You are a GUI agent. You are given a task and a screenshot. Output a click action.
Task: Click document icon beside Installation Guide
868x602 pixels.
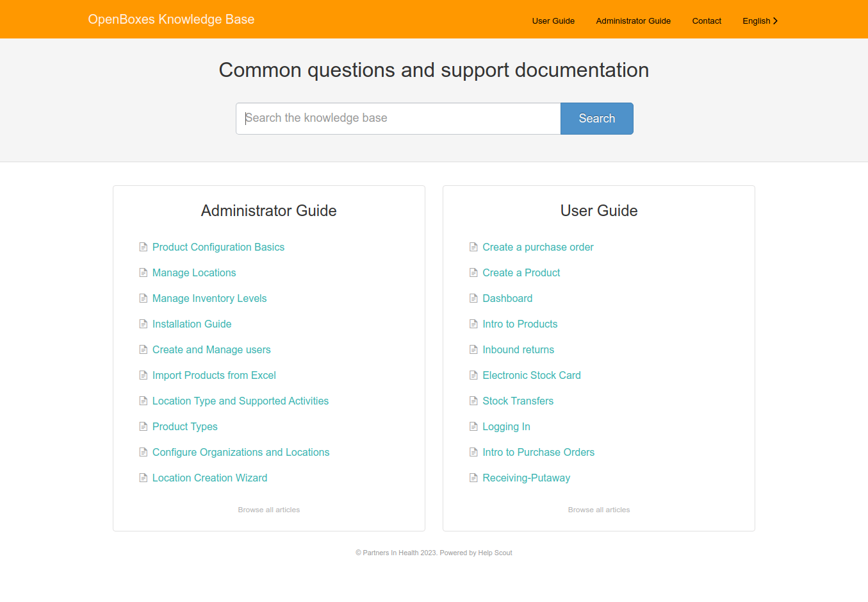[143, 324]
